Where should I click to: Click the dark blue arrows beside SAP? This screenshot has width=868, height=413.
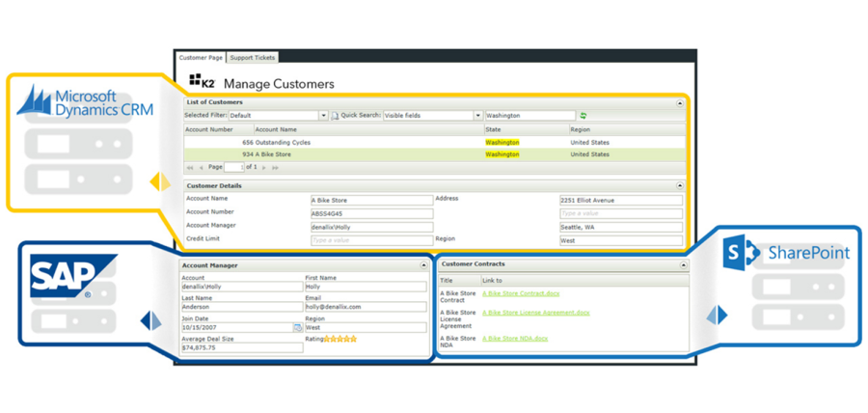point(151,321)
